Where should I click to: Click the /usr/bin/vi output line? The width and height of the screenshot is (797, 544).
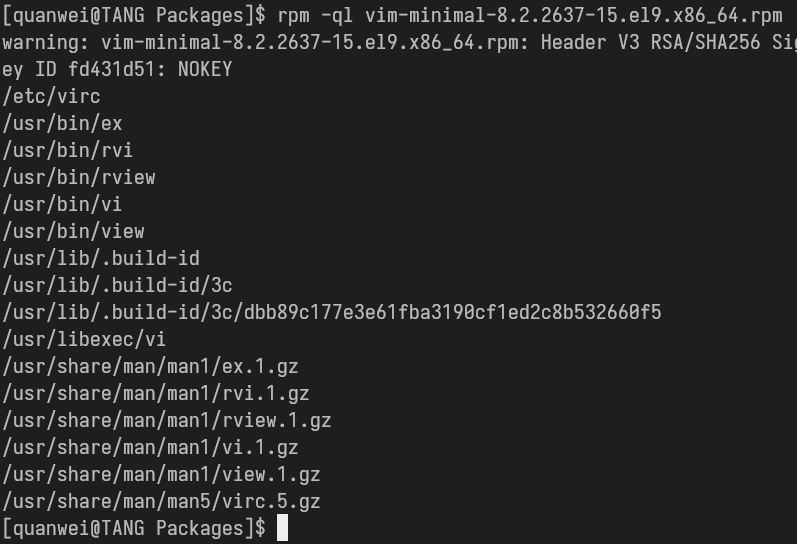[62, 204]
